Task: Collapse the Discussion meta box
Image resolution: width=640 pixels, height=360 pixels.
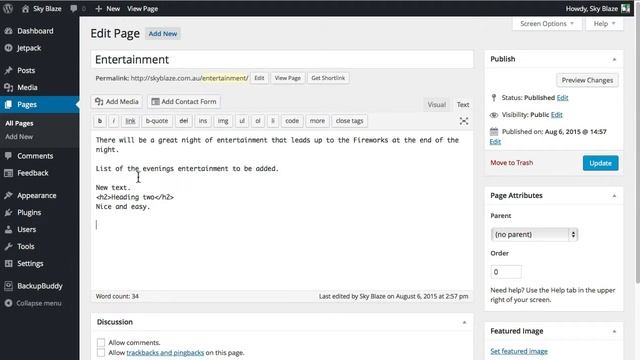Action: (464, 322)
